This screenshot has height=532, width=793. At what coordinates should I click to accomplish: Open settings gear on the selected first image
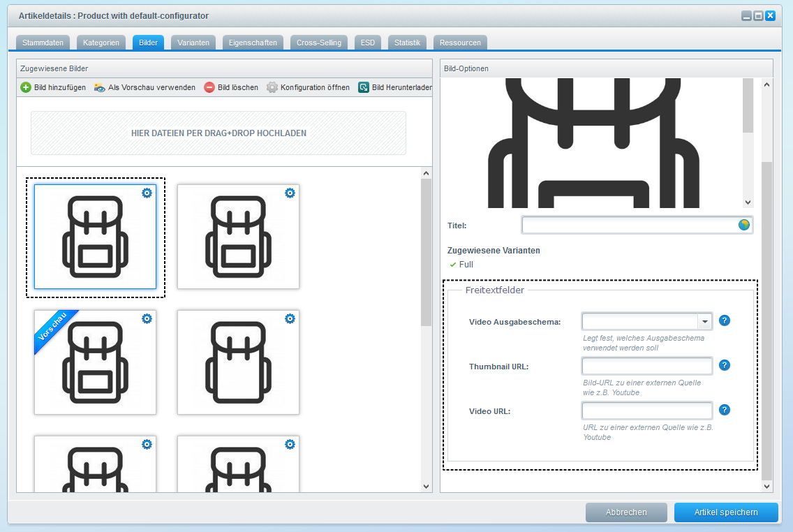click(x=147, y=193)
